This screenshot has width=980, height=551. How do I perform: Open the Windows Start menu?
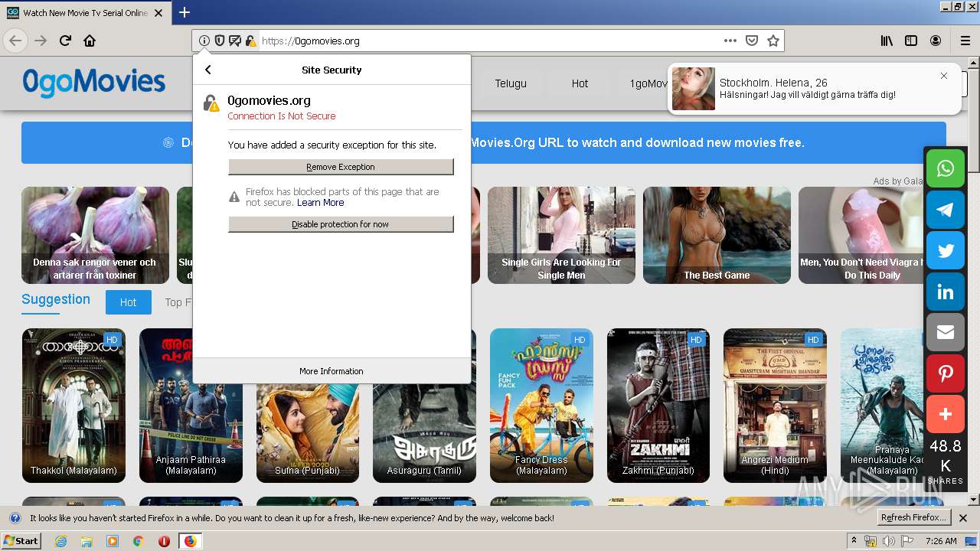[21, 540]
